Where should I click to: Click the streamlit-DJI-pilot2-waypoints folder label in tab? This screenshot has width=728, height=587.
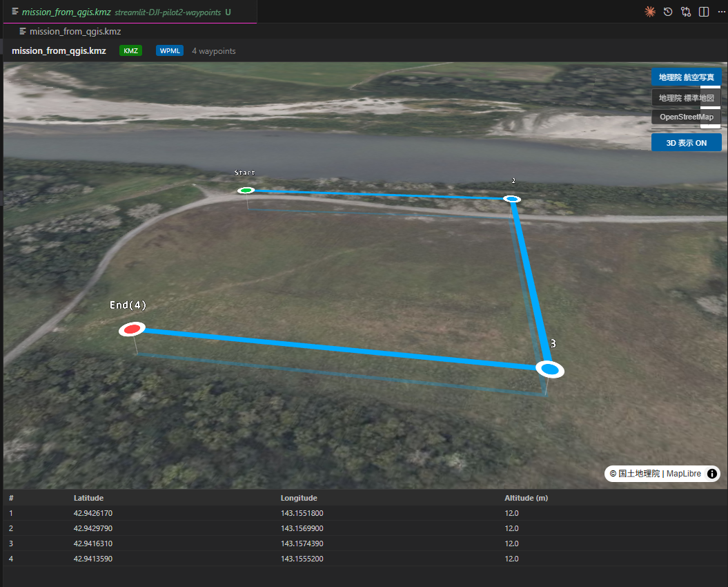point(168,12)
